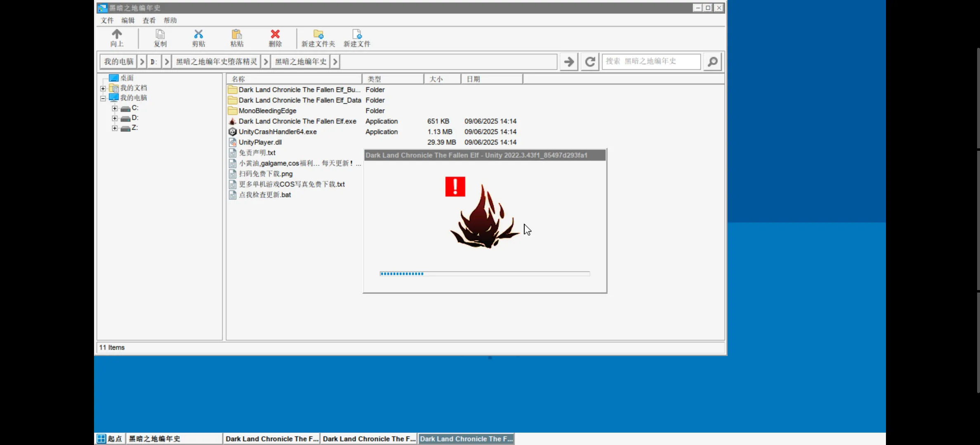The height and width of the screenshot is (445, 980).
Task: Open the 文件 menu
Action: click(107, 20)
